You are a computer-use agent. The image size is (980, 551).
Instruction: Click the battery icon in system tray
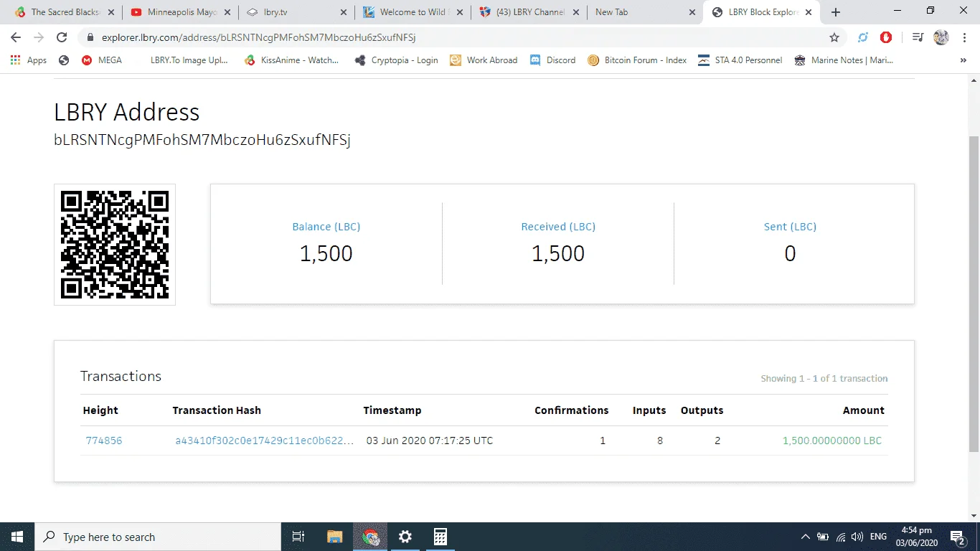(823, 537)
